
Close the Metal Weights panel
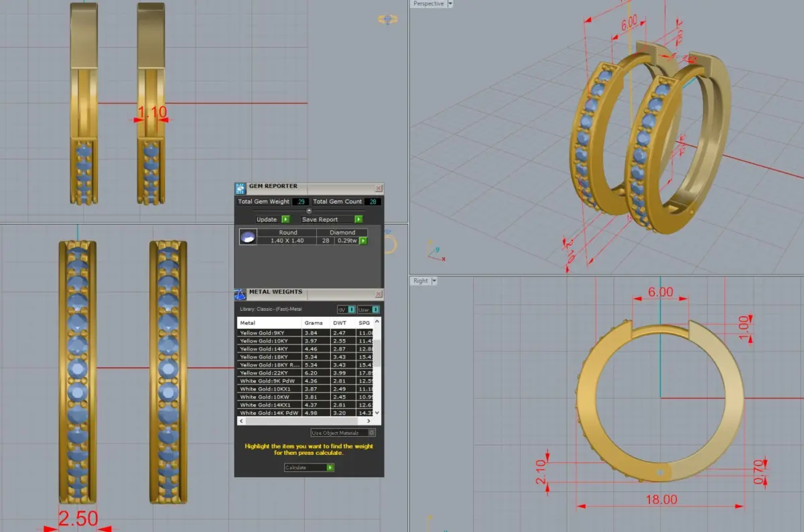(x=379, y=294)
